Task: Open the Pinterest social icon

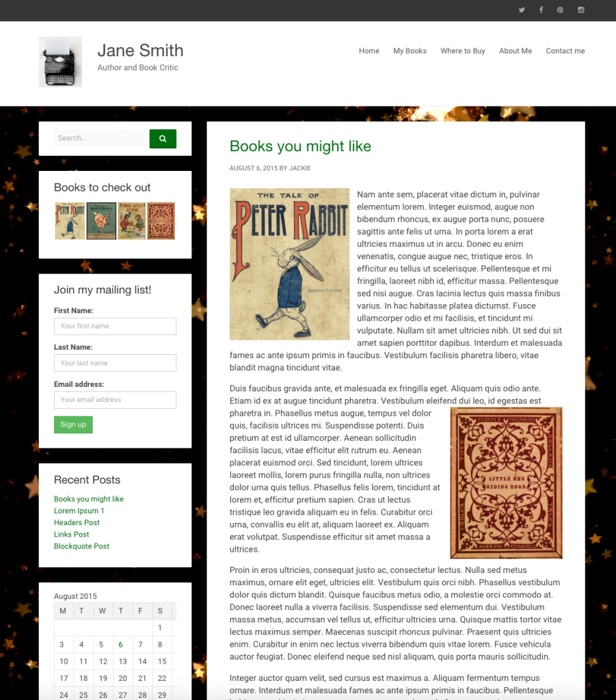Action: click(x=560, y=10)
